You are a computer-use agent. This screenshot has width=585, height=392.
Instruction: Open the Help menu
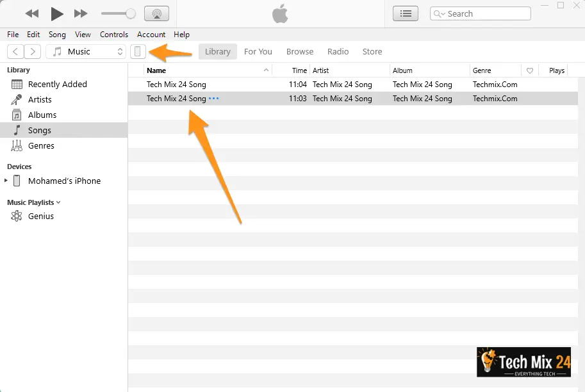point(182,35)
